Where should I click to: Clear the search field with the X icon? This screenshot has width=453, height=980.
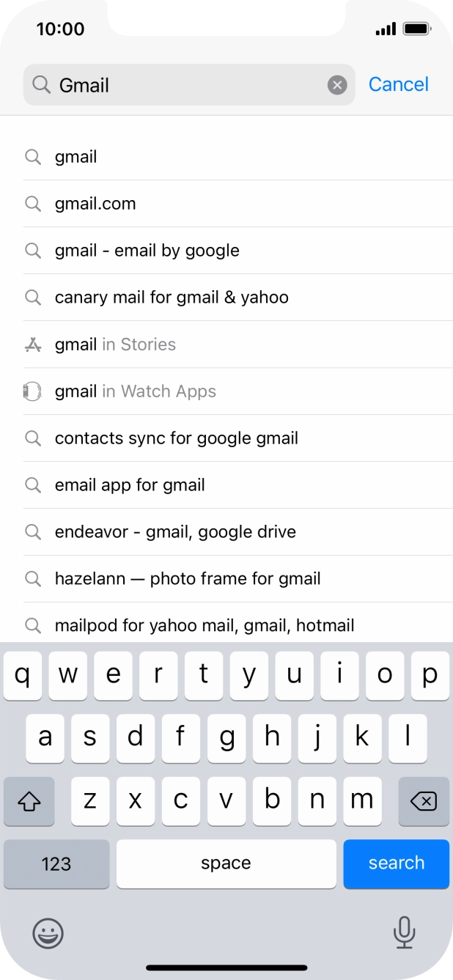click(x=336, y=84)
